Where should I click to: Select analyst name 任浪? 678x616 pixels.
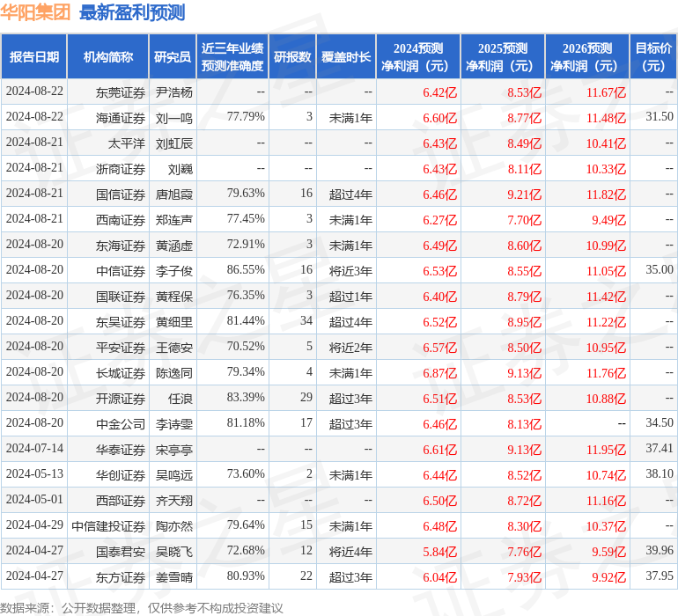[x=180, y=399]
